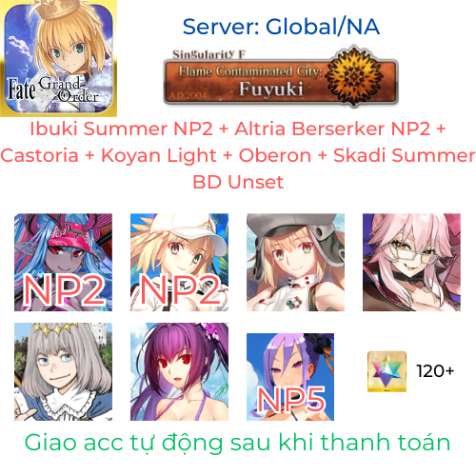Screen dimensions: 476x476
Task: Click the Server: Global/NA heading
Action: point(281,27)
